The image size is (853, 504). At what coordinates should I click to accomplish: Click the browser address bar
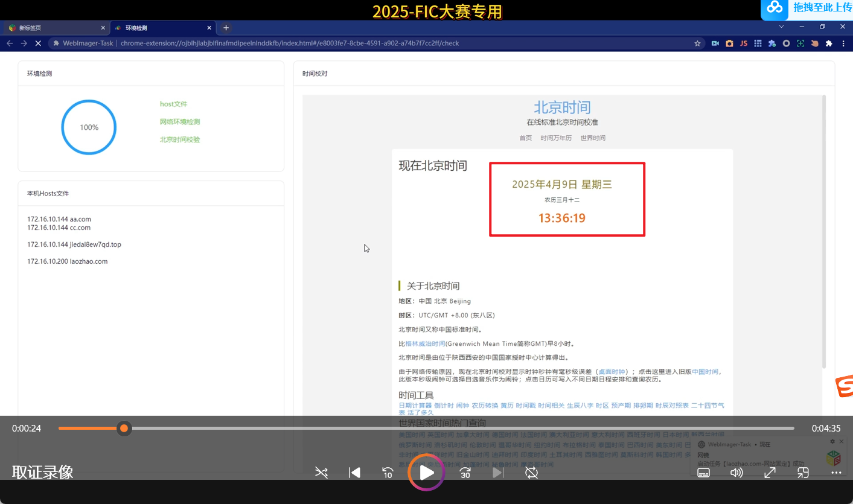[377, 43]
